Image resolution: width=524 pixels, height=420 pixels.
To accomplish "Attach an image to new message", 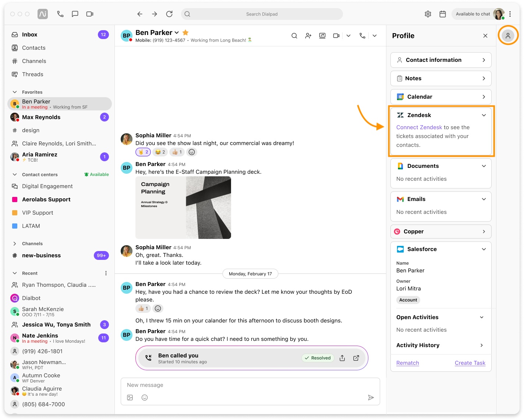I will click(x=130, y=398).
